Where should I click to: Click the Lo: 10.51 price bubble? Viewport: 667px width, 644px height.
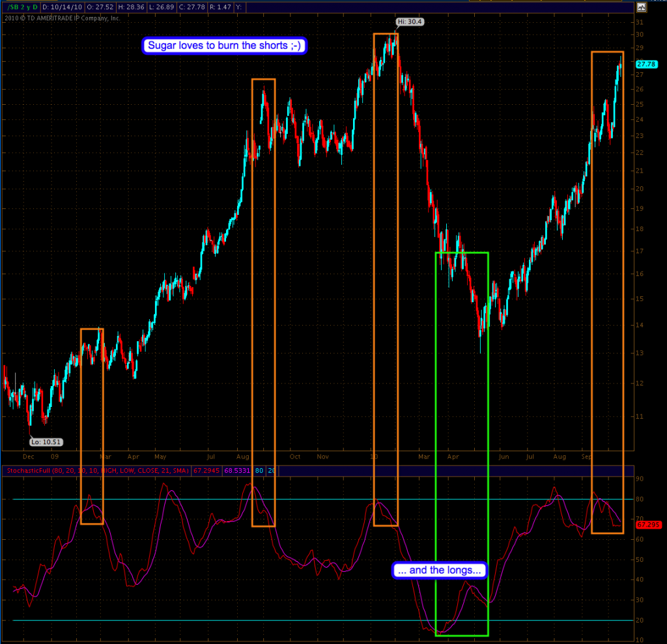(x=44, y=441)
